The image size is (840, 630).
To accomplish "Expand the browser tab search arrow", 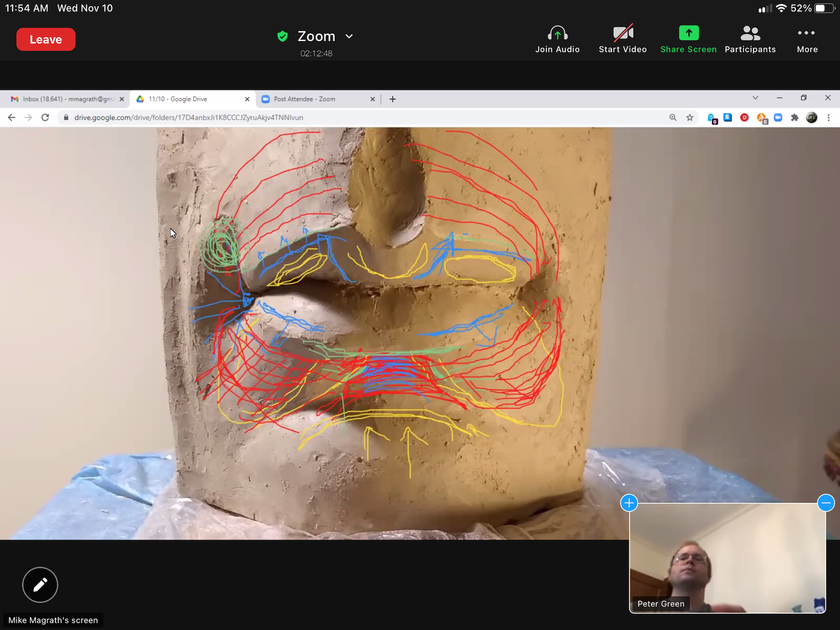I will pyautogui.click(x=755, y=98).
